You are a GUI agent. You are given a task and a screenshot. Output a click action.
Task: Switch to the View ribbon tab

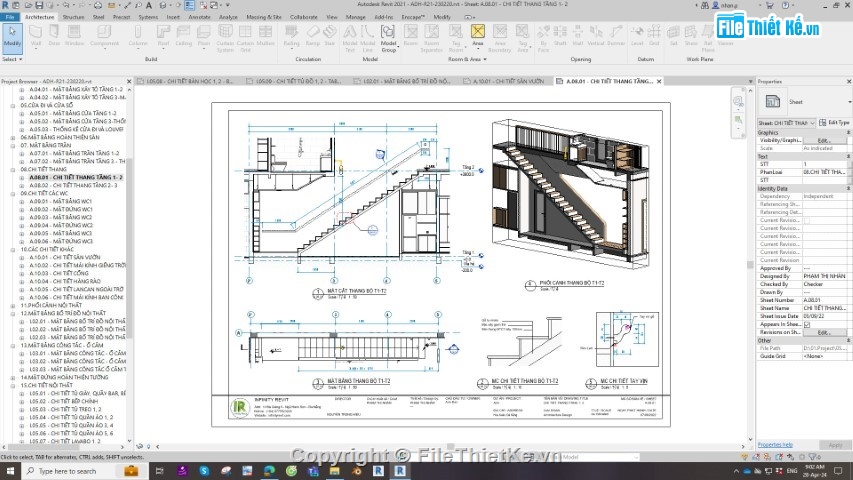coord(331,17)
